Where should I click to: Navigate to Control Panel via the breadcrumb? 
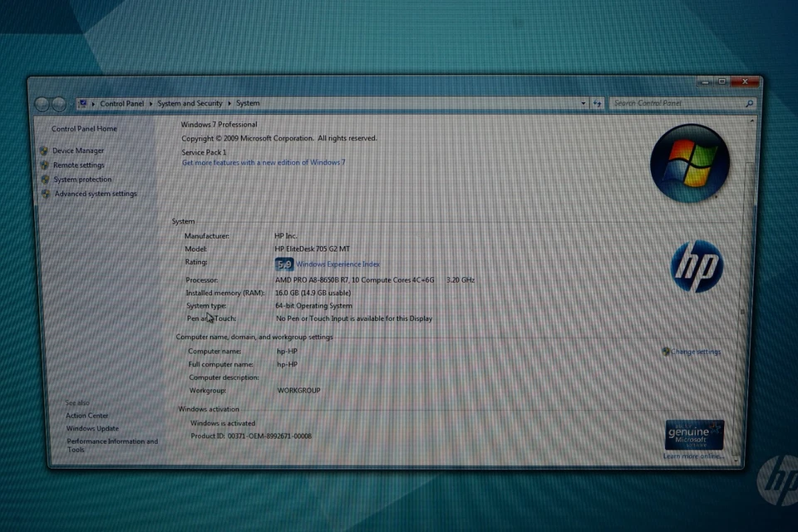click(x=121, y=103)
